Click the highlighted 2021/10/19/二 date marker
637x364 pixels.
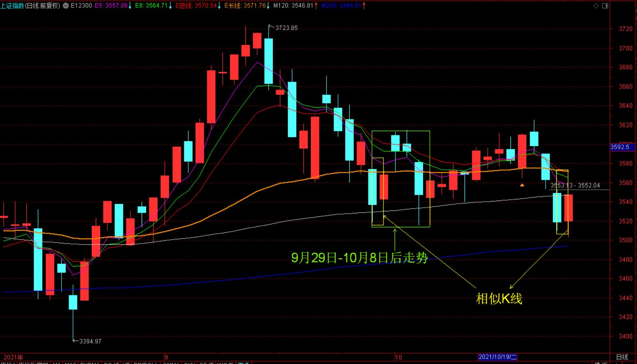tap(498, 357)
